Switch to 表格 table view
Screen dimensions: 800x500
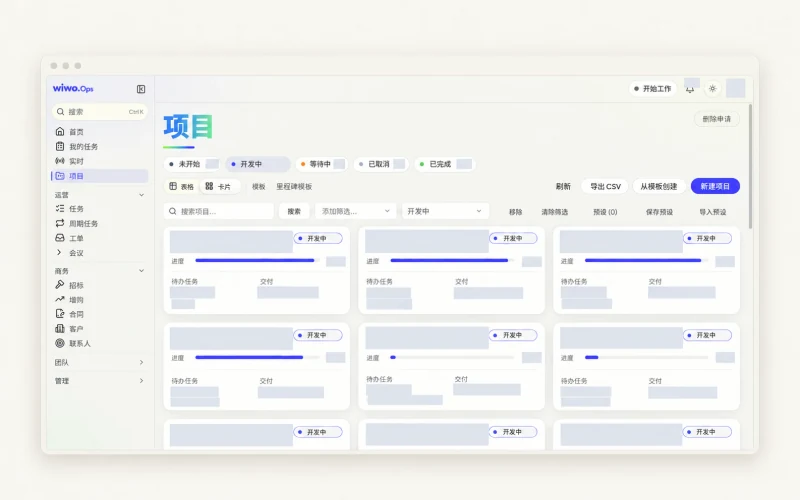click(182, 187)
